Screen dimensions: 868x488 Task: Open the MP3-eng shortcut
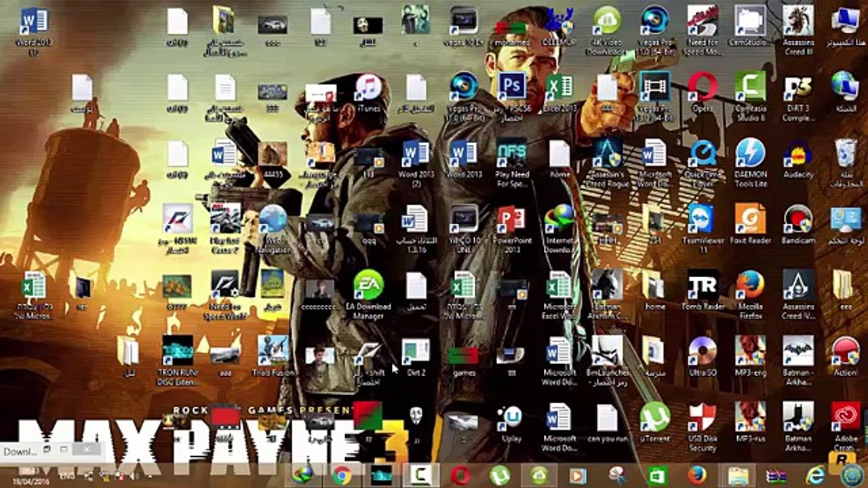pyautogui.click(x=750, y=357)
